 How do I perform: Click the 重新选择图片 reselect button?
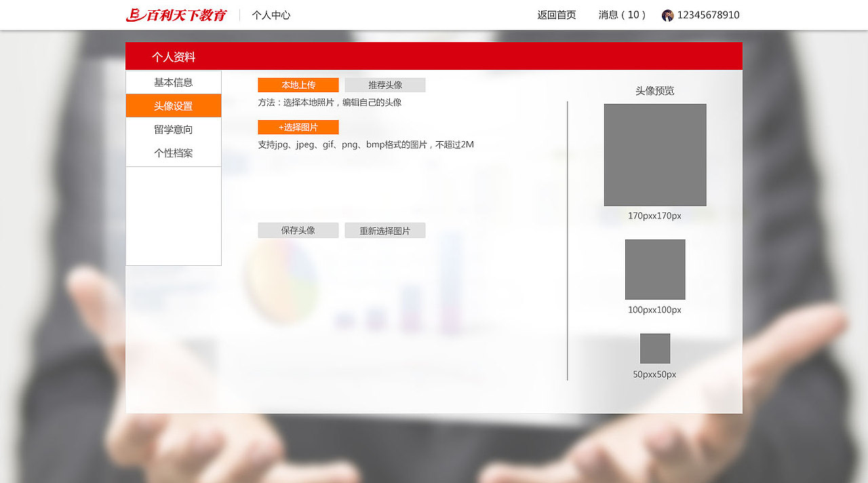coord(384,230)
